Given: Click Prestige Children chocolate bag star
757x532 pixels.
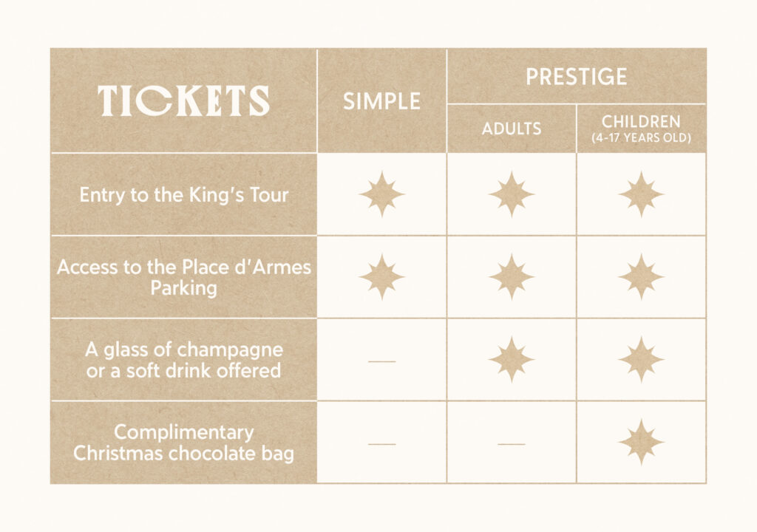Looking at the screenshot, I should (641, 443).
